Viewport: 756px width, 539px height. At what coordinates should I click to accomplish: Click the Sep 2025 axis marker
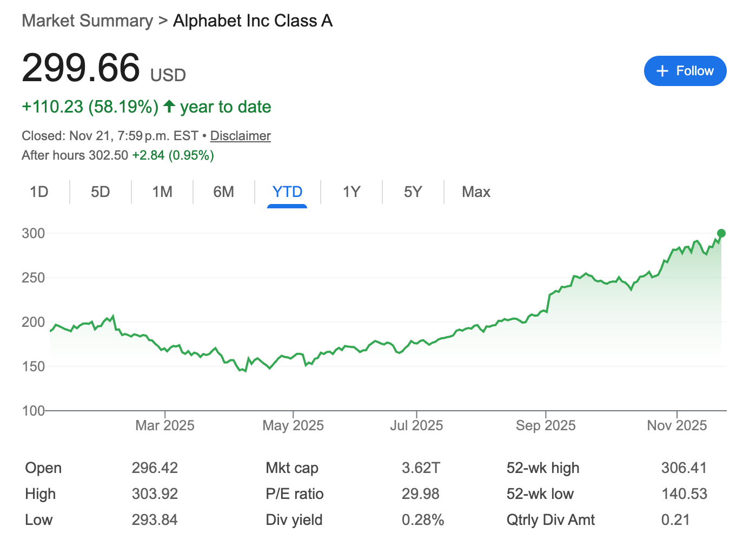[x=546, y=425]
